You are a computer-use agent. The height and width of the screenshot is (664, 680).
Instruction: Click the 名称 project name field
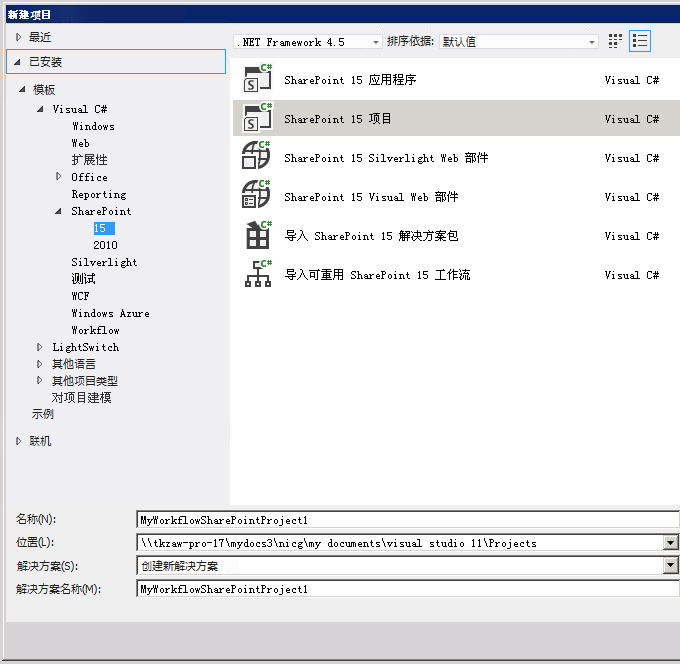(407, 520)
